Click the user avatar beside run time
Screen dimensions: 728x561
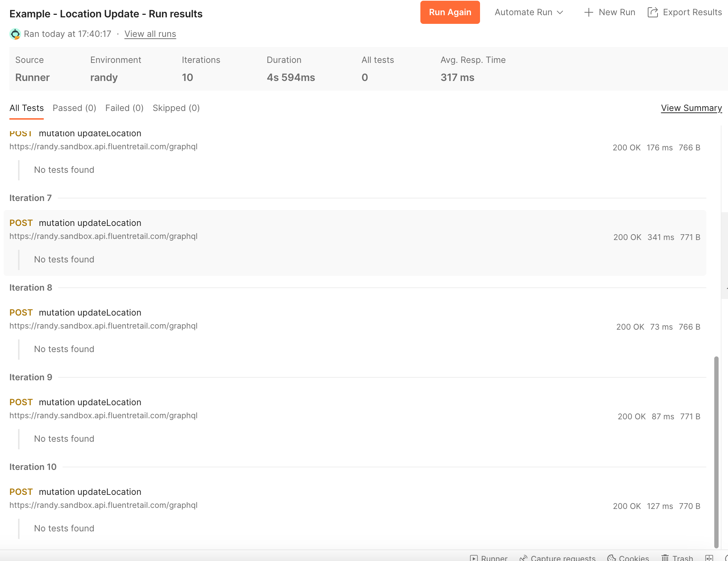(15, 34)
